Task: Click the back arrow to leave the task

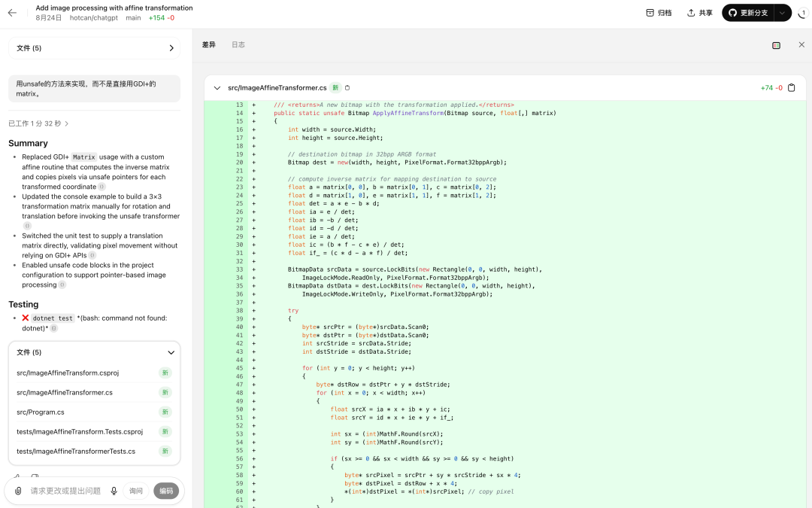Action: pos(11,12)
